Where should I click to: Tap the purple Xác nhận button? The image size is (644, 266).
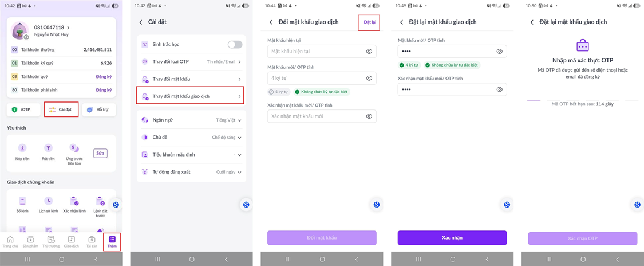[x=452, y=238]
